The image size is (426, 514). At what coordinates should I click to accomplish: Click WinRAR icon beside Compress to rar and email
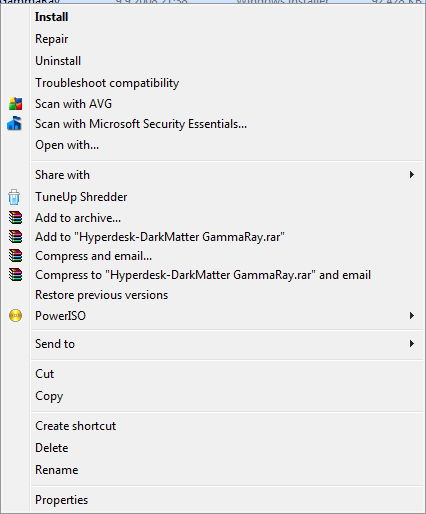15,275
